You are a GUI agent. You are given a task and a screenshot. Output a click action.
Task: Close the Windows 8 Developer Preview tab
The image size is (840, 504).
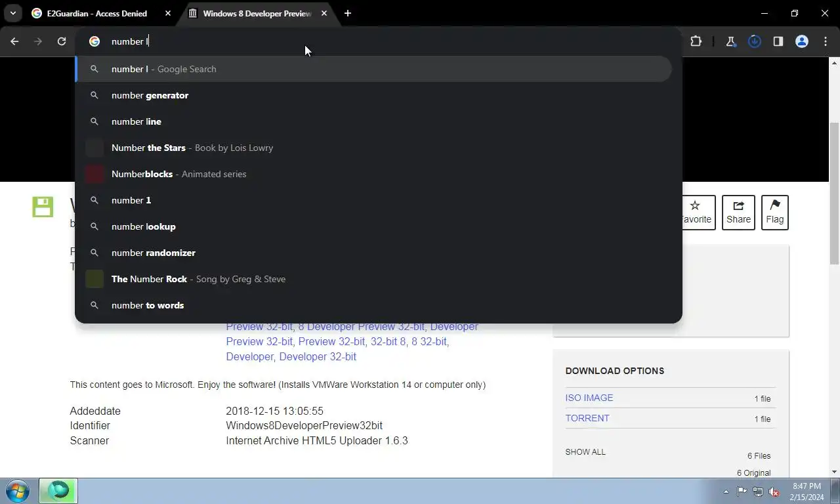pos(324,13)
